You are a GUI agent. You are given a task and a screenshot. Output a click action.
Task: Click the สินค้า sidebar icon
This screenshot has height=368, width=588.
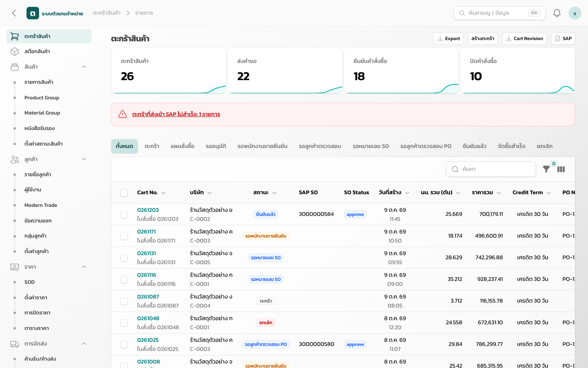[15, 67]
